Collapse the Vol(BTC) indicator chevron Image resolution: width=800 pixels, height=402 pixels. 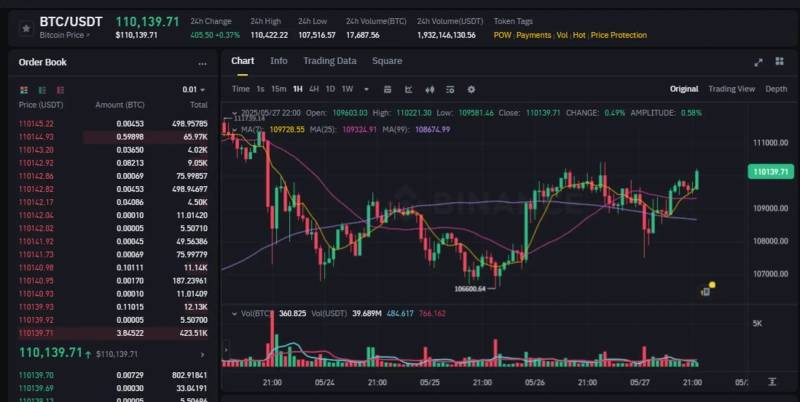pyautogui.click(x=233, y=313)
